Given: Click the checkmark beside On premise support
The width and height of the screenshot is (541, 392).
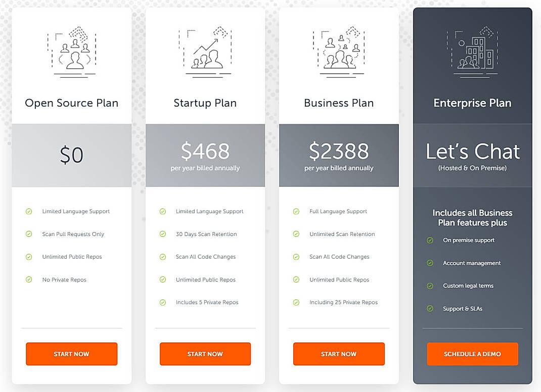Looking at the screenshot, I should [x=430, y=240].
